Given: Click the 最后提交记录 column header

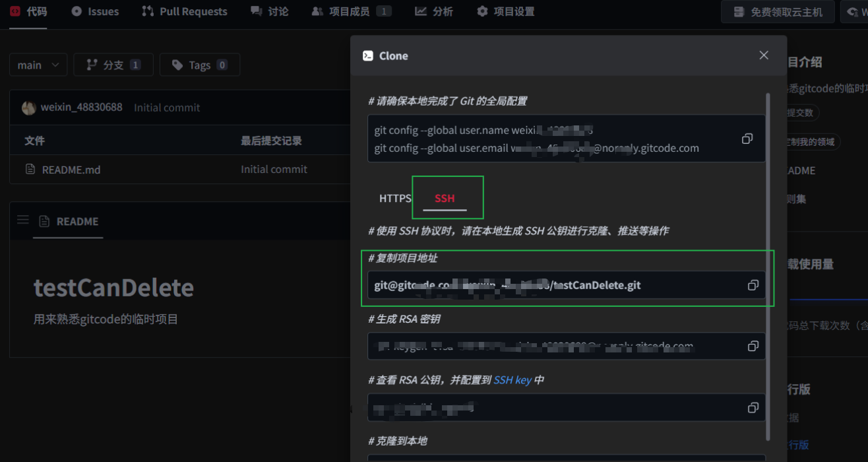Looking at the screenshot, I should point(271,141).
